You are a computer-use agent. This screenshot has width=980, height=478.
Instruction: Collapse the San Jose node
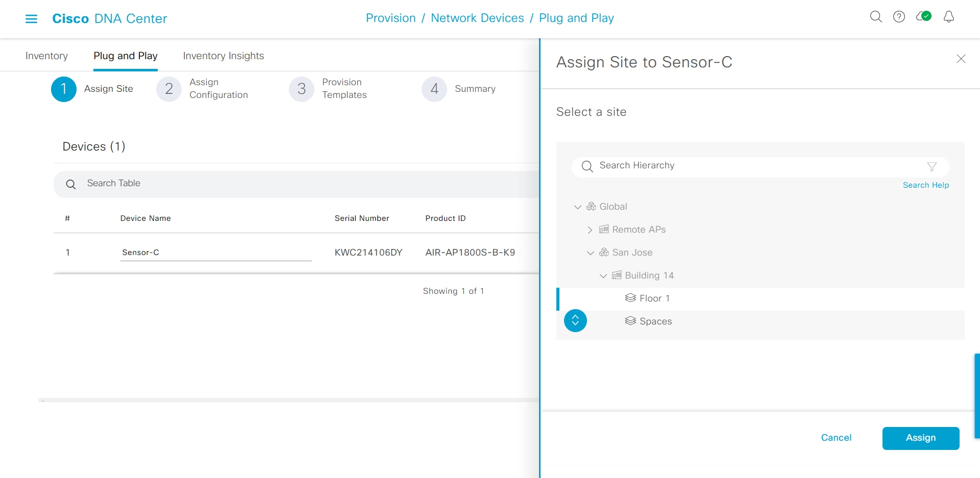[x=590, y=253]
